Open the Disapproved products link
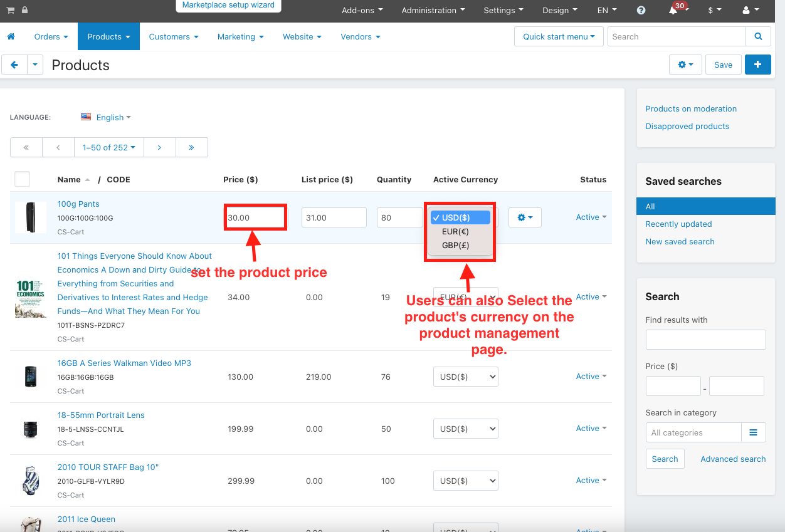Screen dimensions: 785x532 [687, 126]
